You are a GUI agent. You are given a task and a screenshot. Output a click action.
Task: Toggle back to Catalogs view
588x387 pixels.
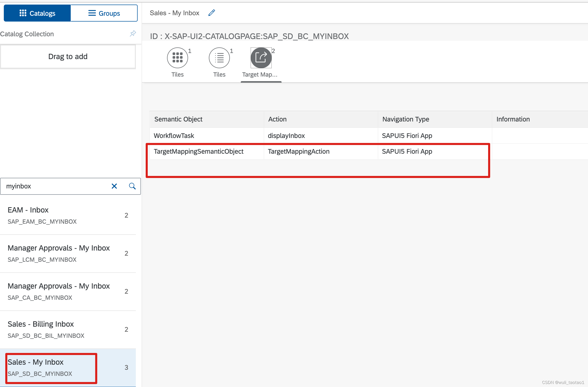coord(37,13)
